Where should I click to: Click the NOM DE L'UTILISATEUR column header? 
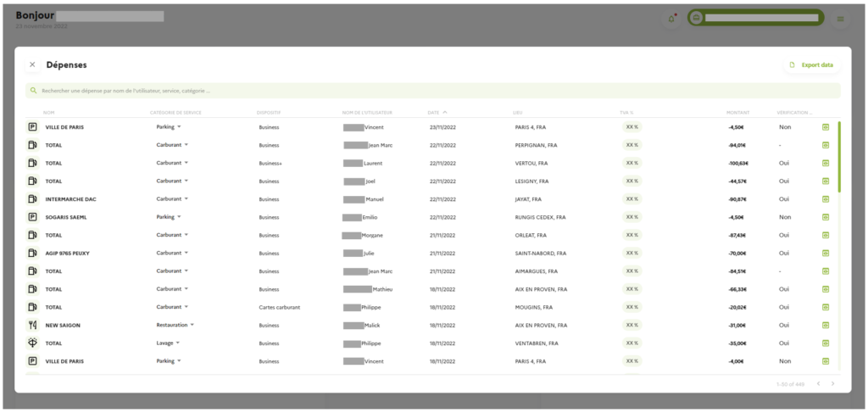coord(367,113)
